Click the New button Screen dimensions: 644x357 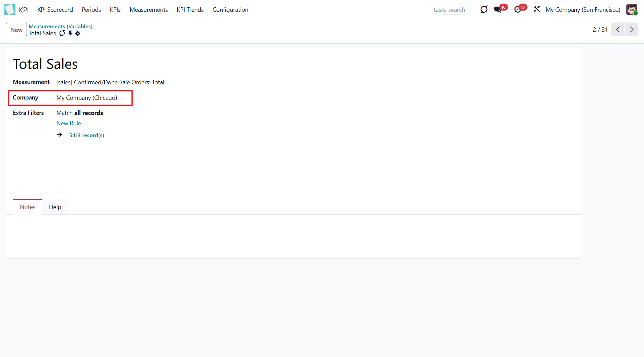[x=16, y=30]
